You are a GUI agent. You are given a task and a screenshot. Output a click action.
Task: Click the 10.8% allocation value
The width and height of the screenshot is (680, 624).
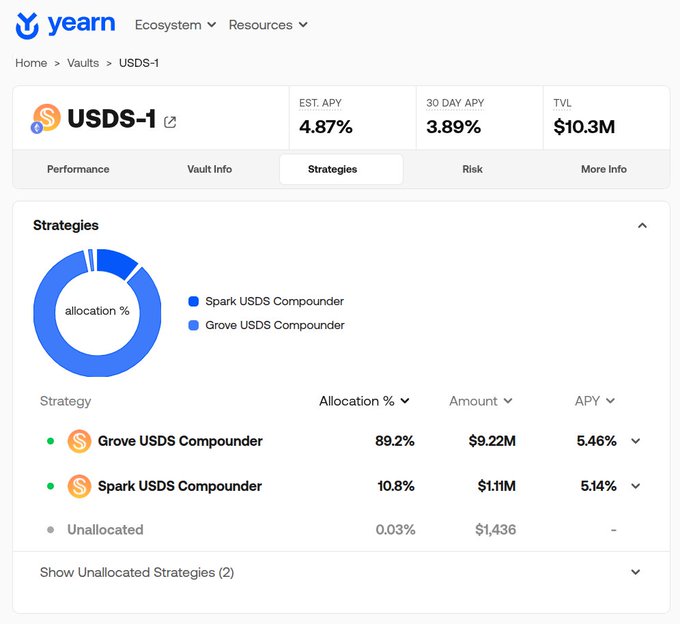[396, 486]
